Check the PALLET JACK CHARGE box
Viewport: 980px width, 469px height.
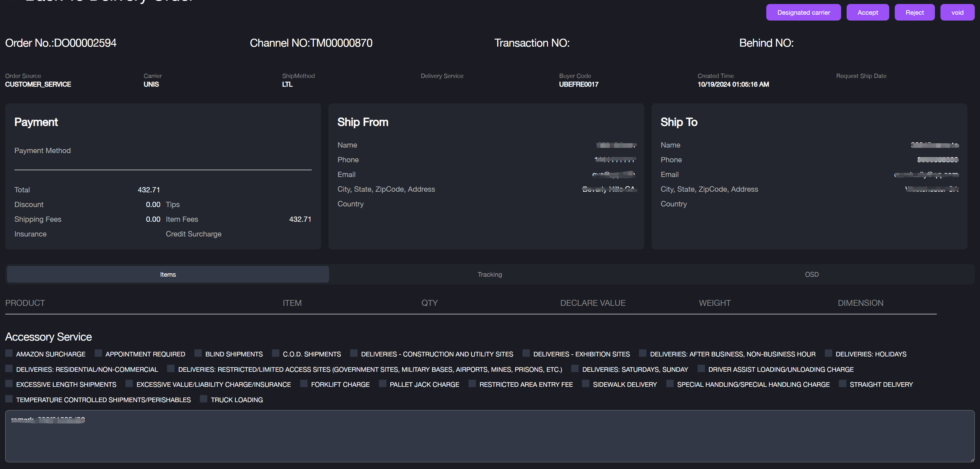(383, 384)
